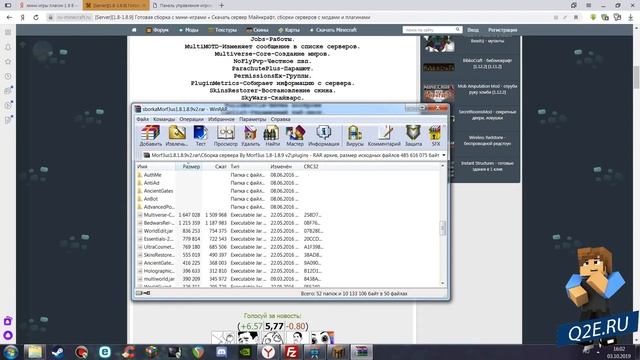This screenshot has width=640, height=360.
Task: Open the Операции menu
Action: 191,119
